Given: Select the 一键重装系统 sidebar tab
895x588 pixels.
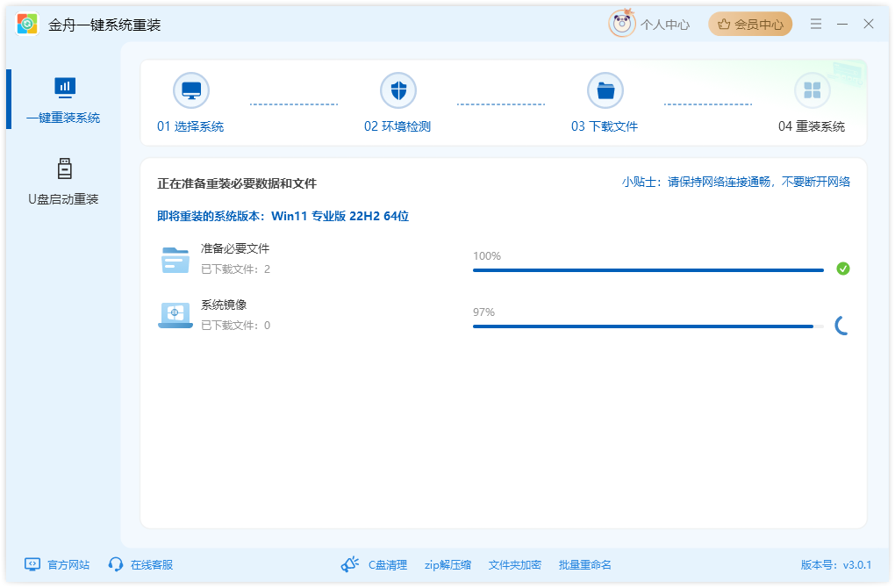Looking at the screenshot, I should point(63,99).
